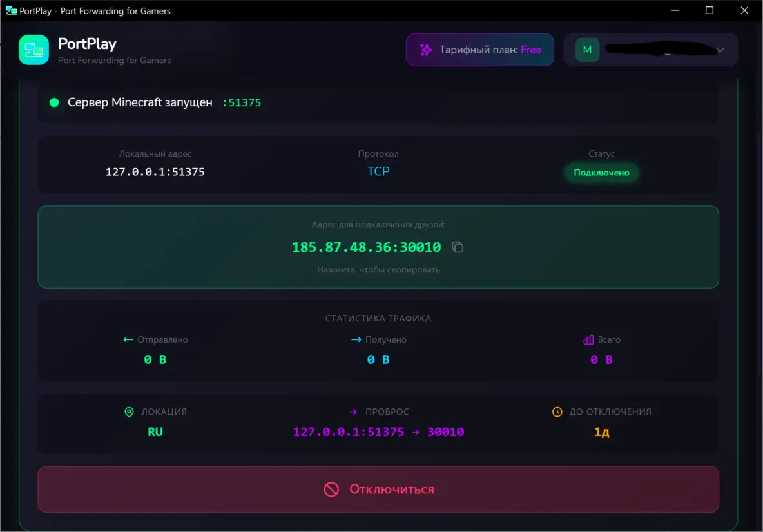Click the user avatar with letter M

coord(587,50)
